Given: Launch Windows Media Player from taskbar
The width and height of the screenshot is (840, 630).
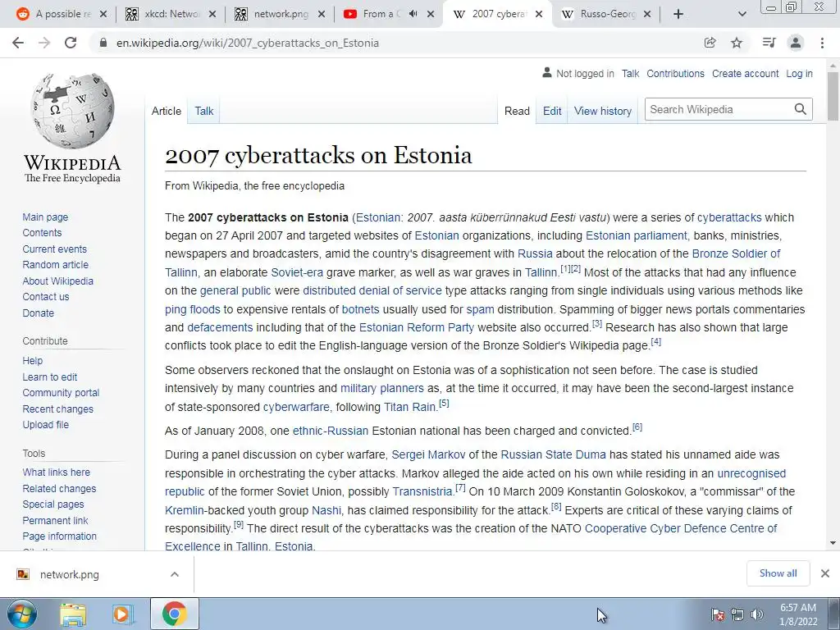Looking at the screenshot, I should coord(123,614).
